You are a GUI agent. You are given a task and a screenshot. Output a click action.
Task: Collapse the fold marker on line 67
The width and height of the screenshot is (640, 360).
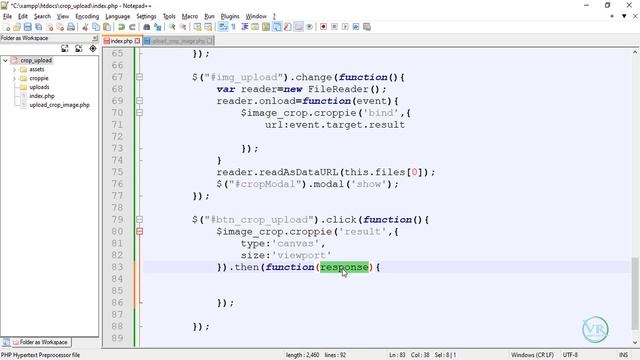click(x=140, y=77)
